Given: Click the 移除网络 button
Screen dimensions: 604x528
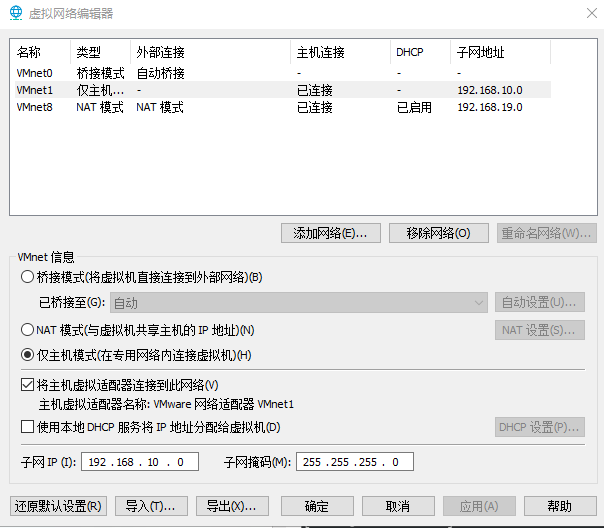Looking at the screenshot, I should tap(439, 233).
